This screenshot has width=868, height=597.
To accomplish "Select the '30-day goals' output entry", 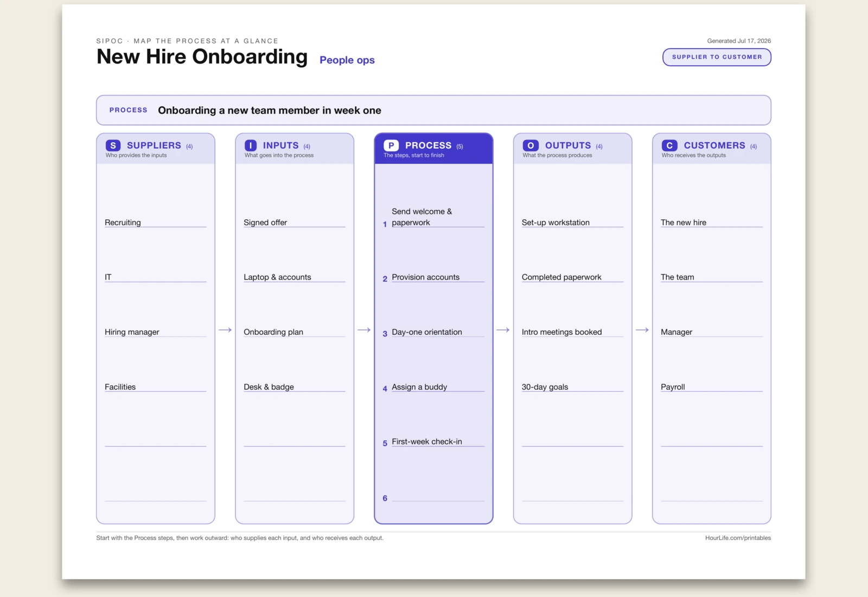I will click(x=545, y=387).
